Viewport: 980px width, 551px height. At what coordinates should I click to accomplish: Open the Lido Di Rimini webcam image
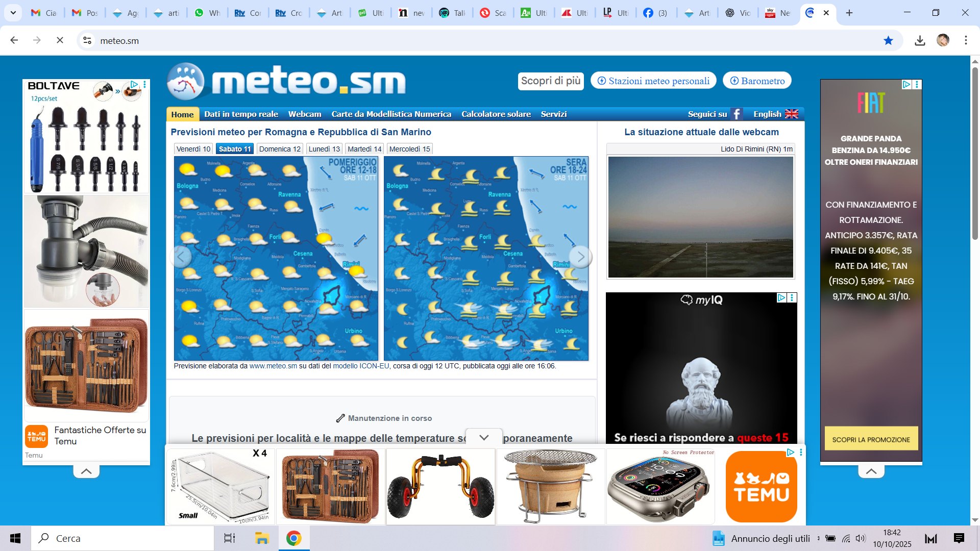(700, 217)
